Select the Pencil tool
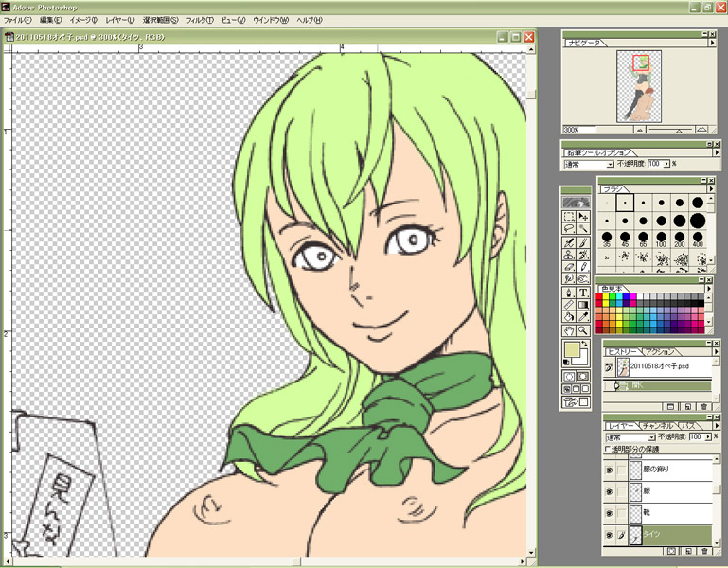The width and height of the screenshot is (728, 568). 583,267
